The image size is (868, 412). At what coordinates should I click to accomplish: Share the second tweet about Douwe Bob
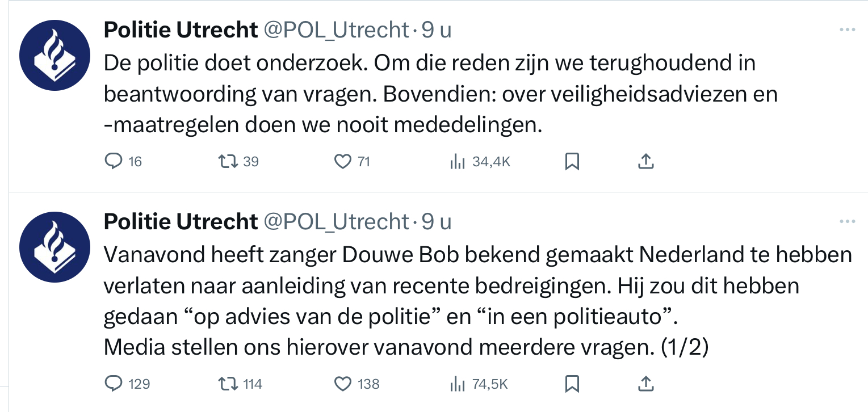[645, 384]
